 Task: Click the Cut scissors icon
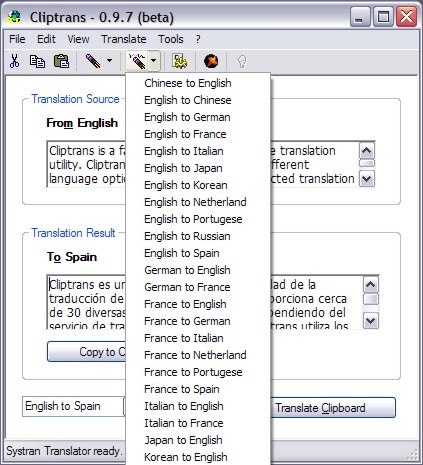pos(14,61)
